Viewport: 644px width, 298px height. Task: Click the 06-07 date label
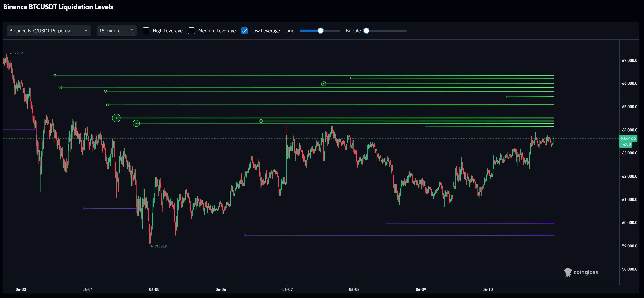point(287,290)
